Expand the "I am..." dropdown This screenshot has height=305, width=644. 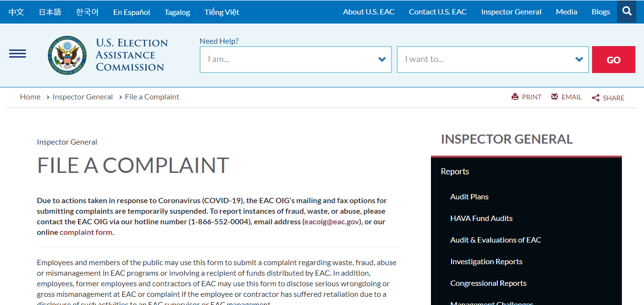point(295,60)
